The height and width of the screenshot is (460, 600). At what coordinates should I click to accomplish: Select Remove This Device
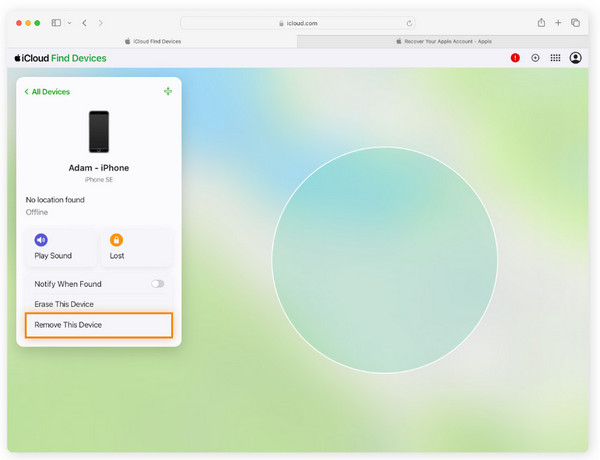[99, 325]
